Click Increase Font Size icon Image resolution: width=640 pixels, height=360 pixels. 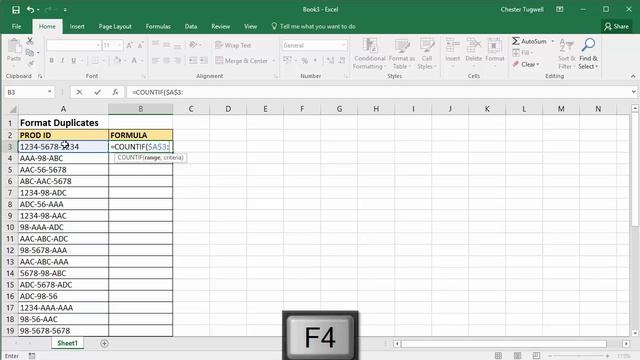129,45
